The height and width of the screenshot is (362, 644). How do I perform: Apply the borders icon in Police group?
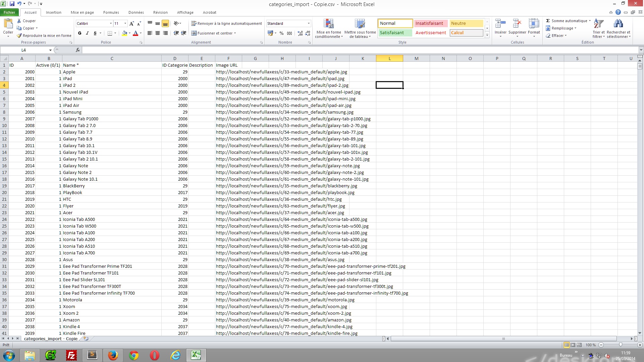pos(110,33)
